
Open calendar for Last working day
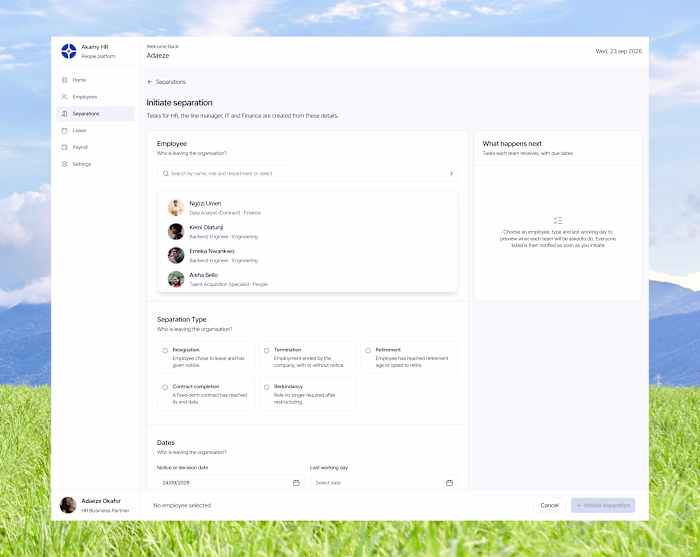[450, 483]
